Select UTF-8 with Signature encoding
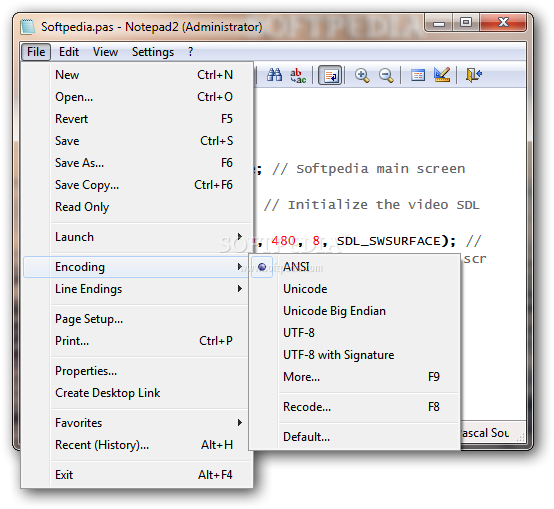Screen dimensions: 554x509 (x=355, y=355)
